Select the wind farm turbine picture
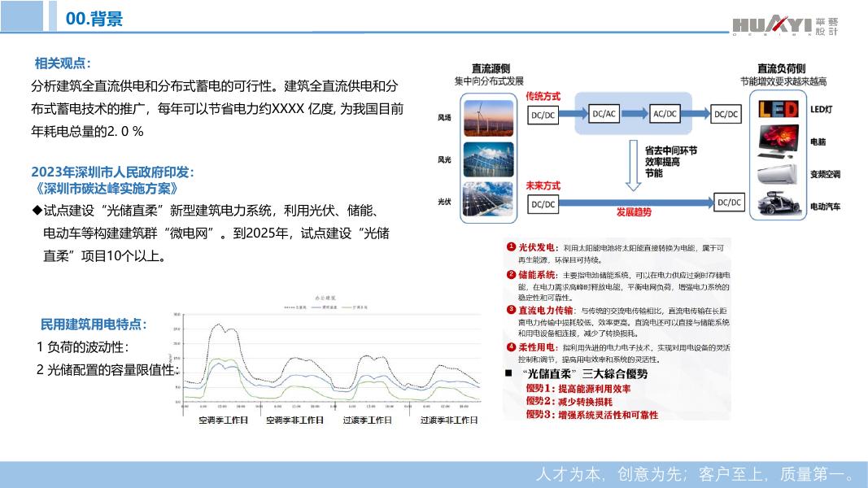The width and height of the screenshot is (868, 488). click(x=488, y=117)
